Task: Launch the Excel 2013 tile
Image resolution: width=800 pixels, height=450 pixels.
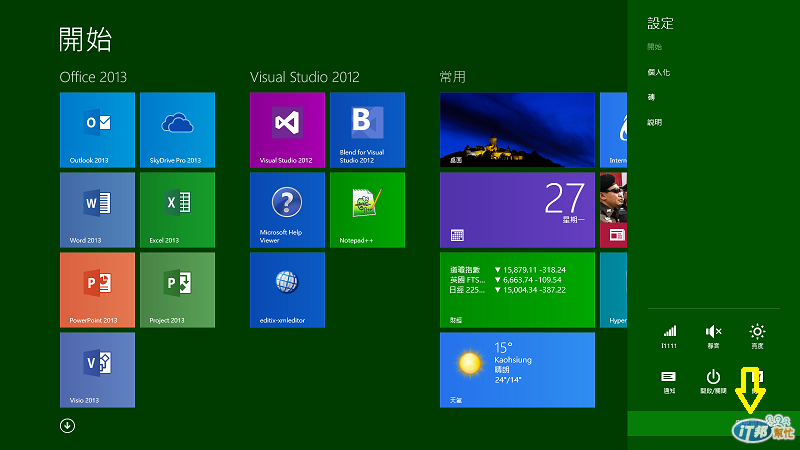Action: coord(178,210)
